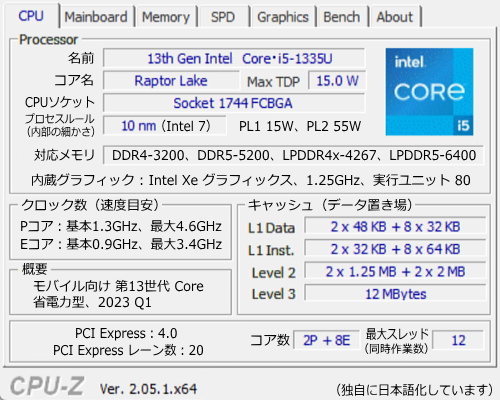Click the Intel Xe graphics description line

251,180
